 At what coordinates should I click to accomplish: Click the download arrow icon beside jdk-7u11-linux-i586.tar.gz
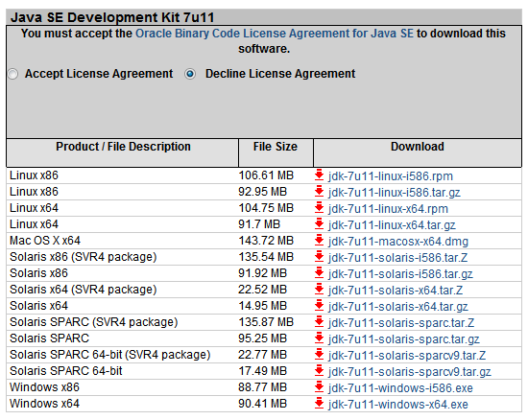(x=319, y=192)
